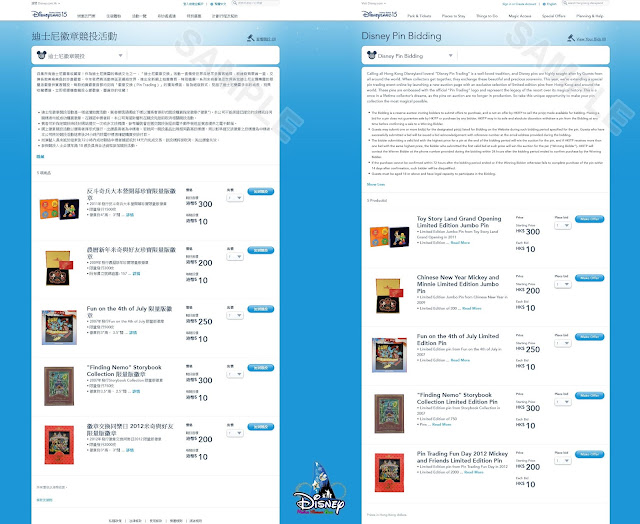640x524 pixels.
Task: Open Toy Story pin image on Chinese page
Action: (59, 209)
